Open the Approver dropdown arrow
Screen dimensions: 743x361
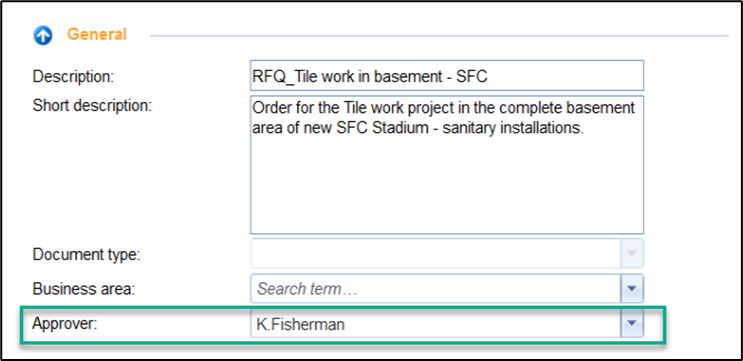point(632,324)
